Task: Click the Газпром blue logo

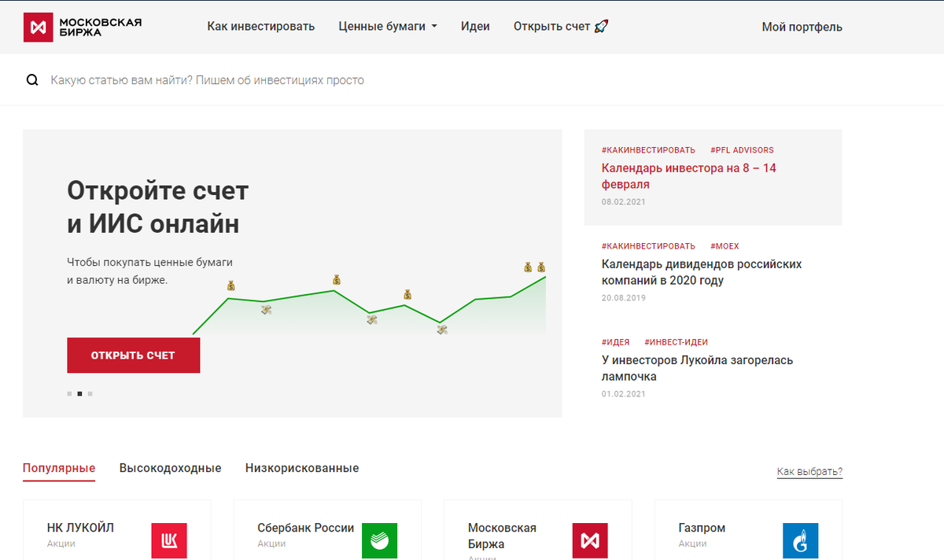Action: (x=800, y=541)
